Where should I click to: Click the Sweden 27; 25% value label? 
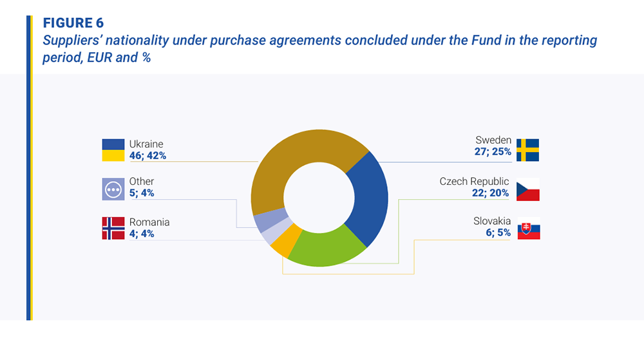[493, 152]
